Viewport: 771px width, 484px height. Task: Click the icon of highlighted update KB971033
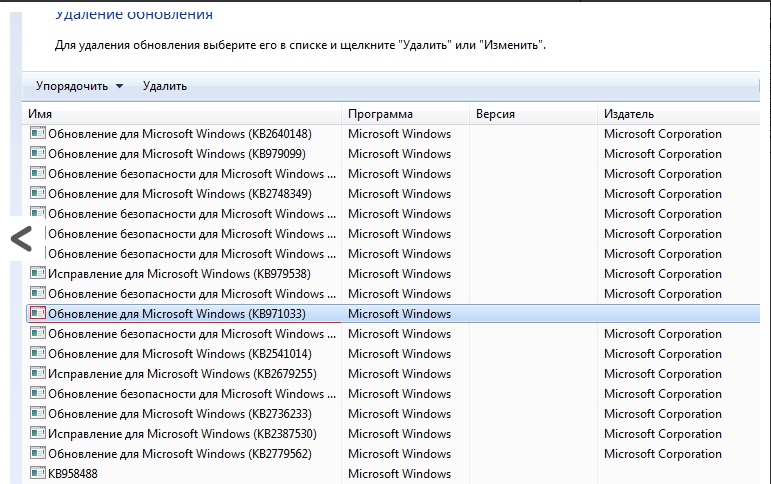[38, 314]
